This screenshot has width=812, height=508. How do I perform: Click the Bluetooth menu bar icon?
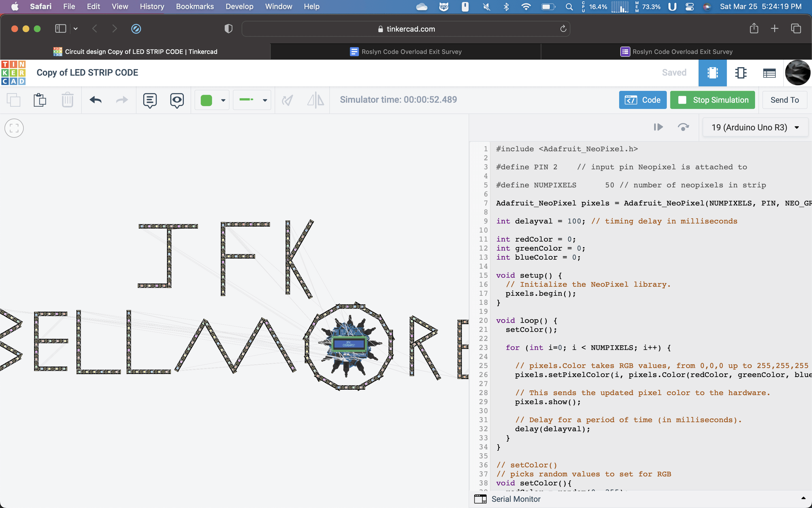point(506,7)
